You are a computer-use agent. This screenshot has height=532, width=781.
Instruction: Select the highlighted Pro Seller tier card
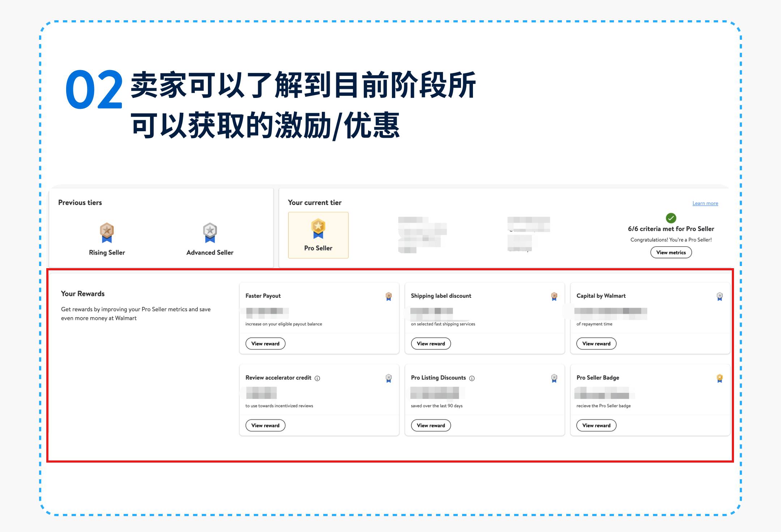[318, 235]
